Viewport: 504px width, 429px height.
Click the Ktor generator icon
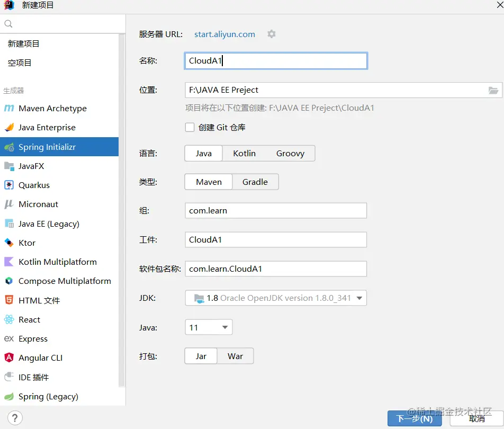coord(9,243)
